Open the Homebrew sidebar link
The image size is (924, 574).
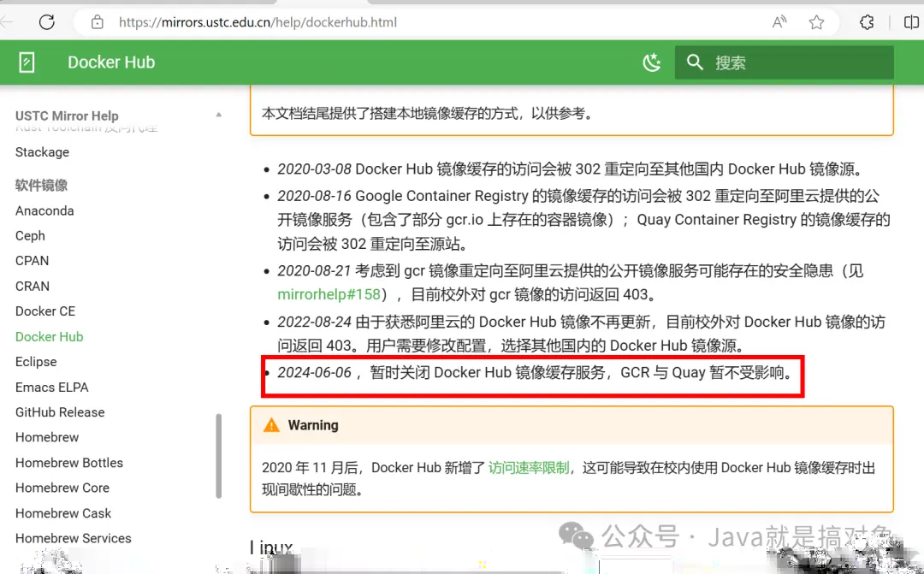(x=47, y=437)
